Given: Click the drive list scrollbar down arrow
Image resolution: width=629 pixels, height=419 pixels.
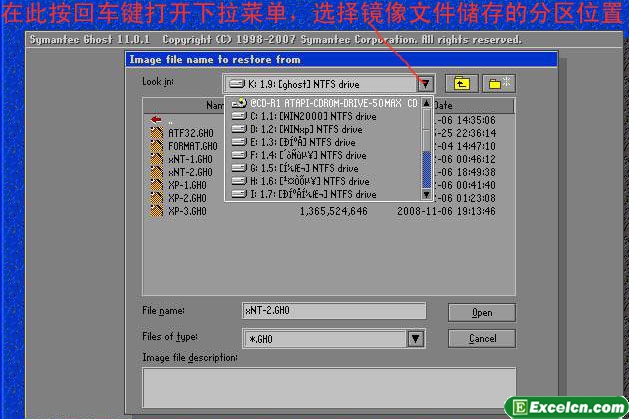Looking at the screenshot, I should click(x=426, y=194).
